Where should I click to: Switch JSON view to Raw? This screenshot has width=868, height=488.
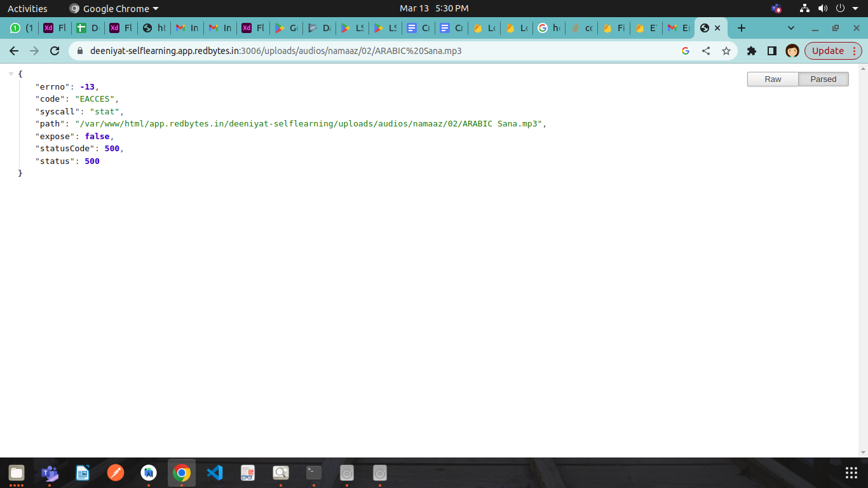coord(773,79)
